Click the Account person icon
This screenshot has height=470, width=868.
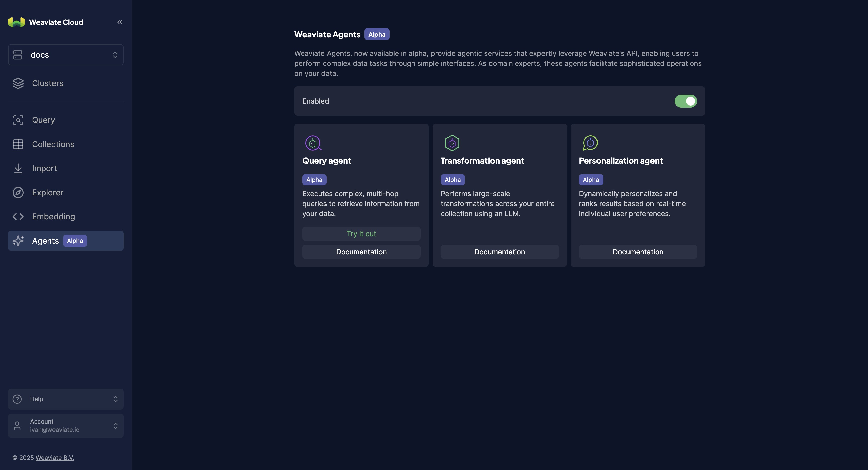coord(17,426)
